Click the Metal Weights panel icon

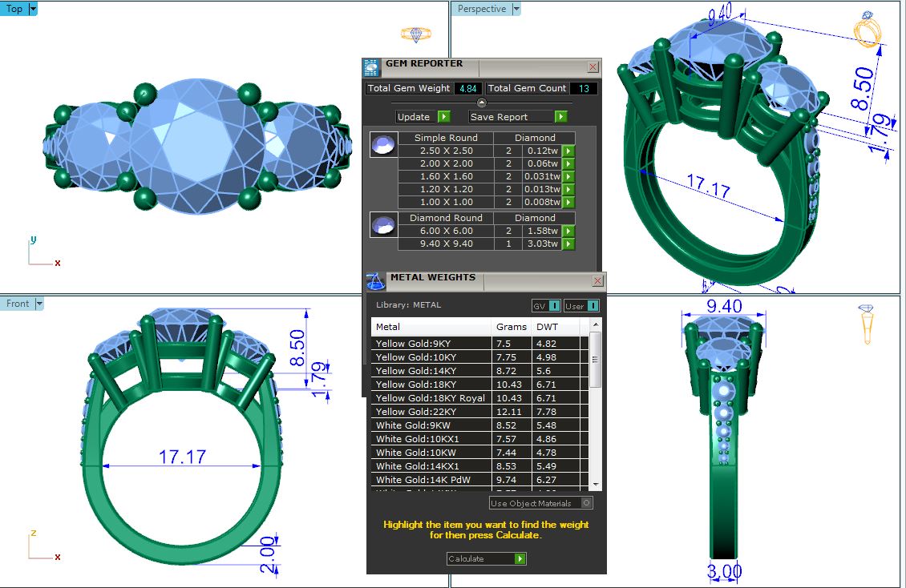click(x=375, y=281)
